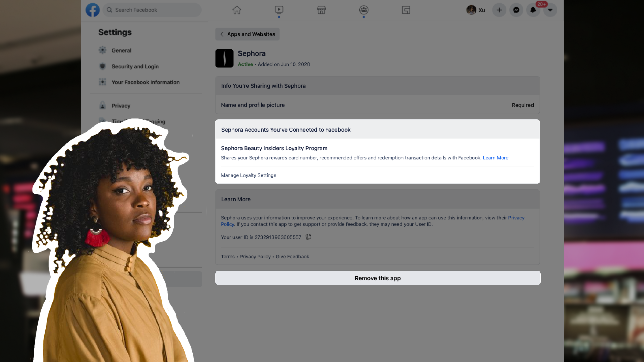Click Remove this app button
This screenshot has width=644, height=362.
click(378, 278)
